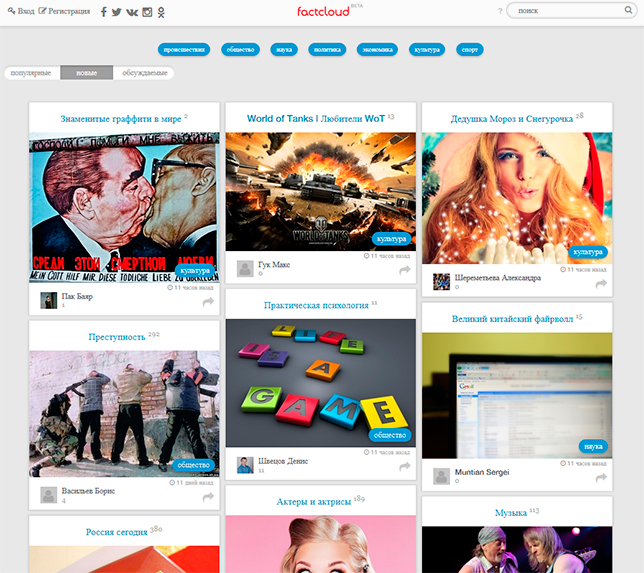Click author name Muntian Sergei
This screenshot has height=573, width=644.
coord(482,472)
